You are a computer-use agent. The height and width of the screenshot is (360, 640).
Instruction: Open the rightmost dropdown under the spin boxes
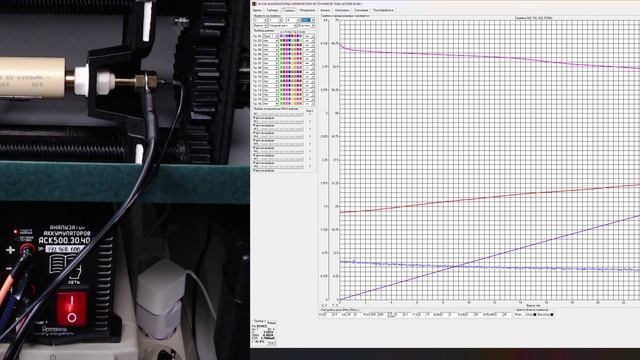(306, 26)
